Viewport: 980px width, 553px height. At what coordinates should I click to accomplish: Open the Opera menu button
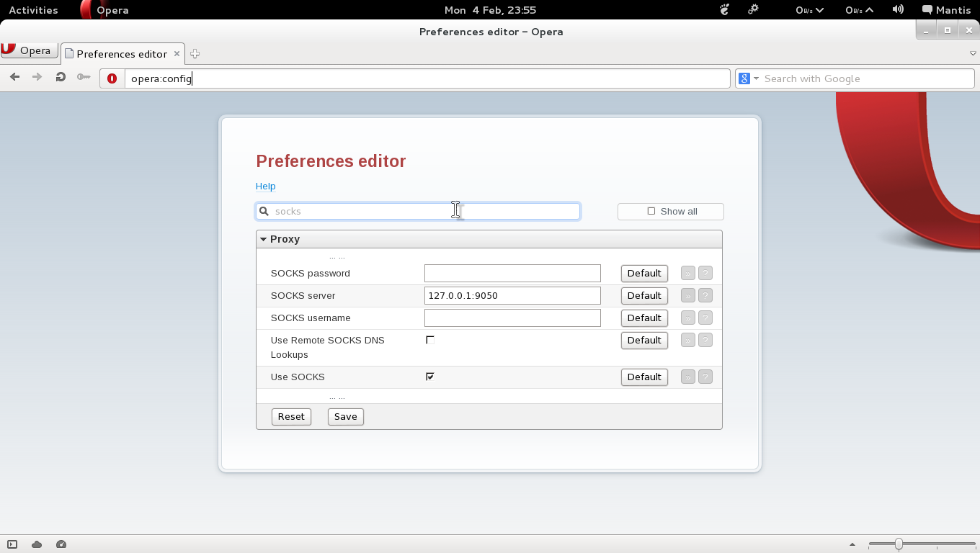[29, 50]
